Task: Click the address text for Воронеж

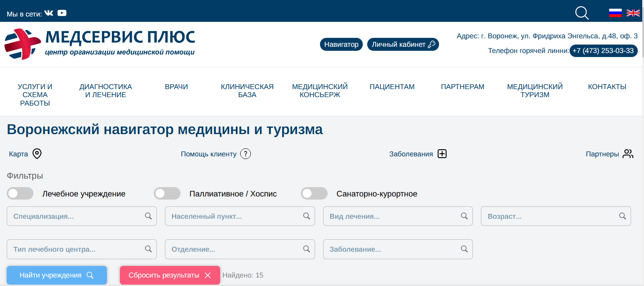Action: [547, 36]
